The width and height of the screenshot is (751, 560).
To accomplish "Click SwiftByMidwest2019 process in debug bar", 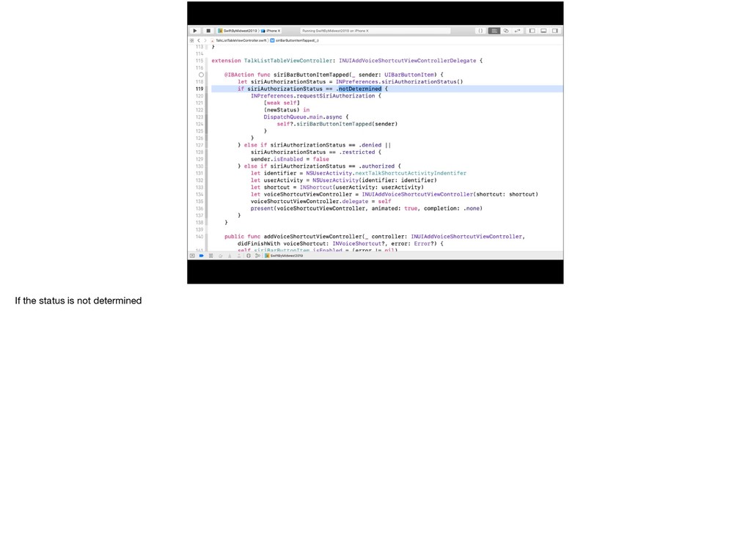I will [284, 256].
